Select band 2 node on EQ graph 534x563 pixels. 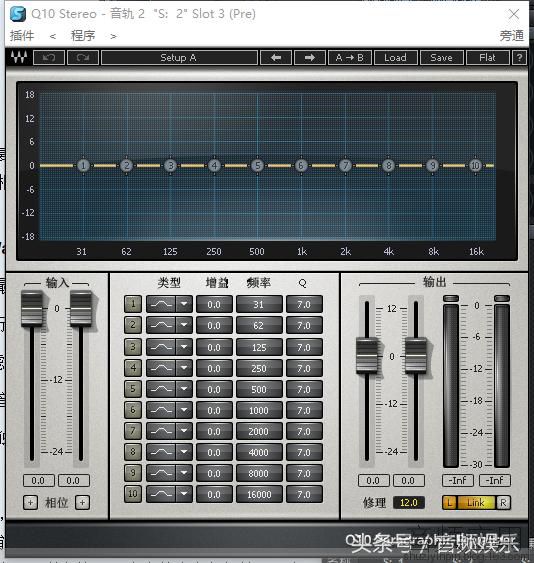126,166
